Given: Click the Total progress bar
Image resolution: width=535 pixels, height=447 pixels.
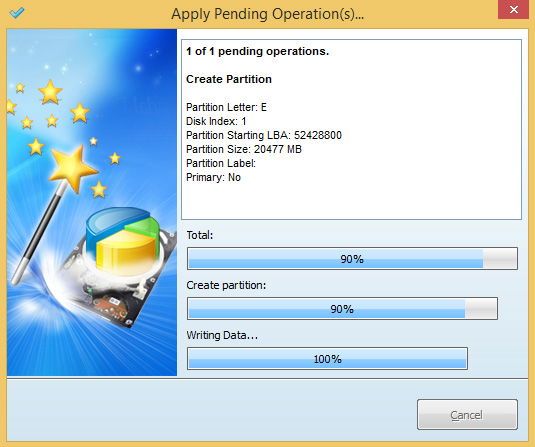Looking at the screenshot, I should [352, 259].
